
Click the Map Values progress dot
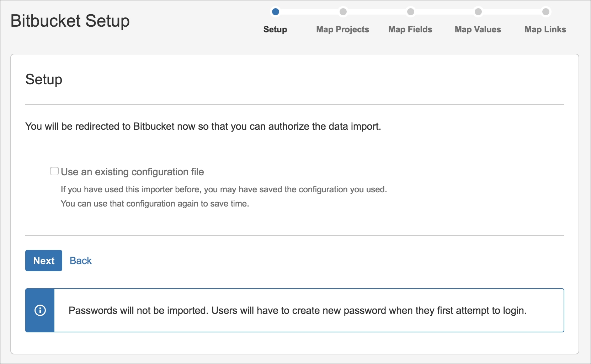coord(478,12)
